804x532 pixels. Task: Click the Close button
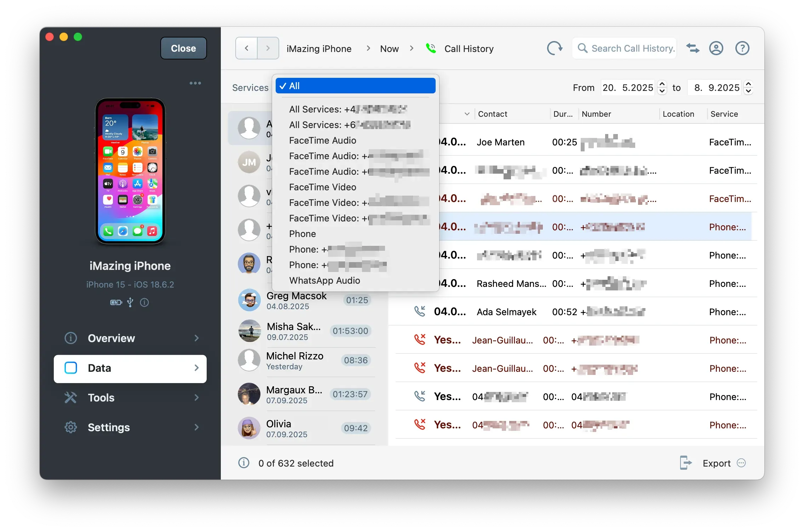pos(183,48)
